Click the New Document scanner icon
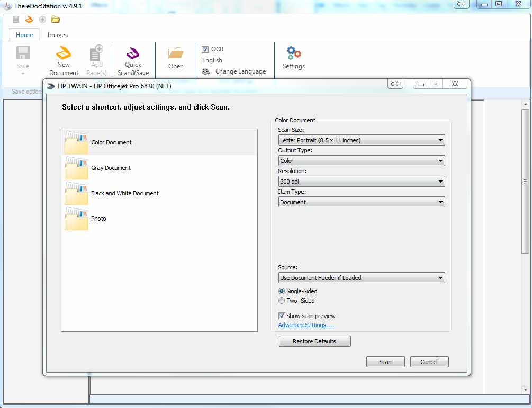 click(x=64, y=53)
